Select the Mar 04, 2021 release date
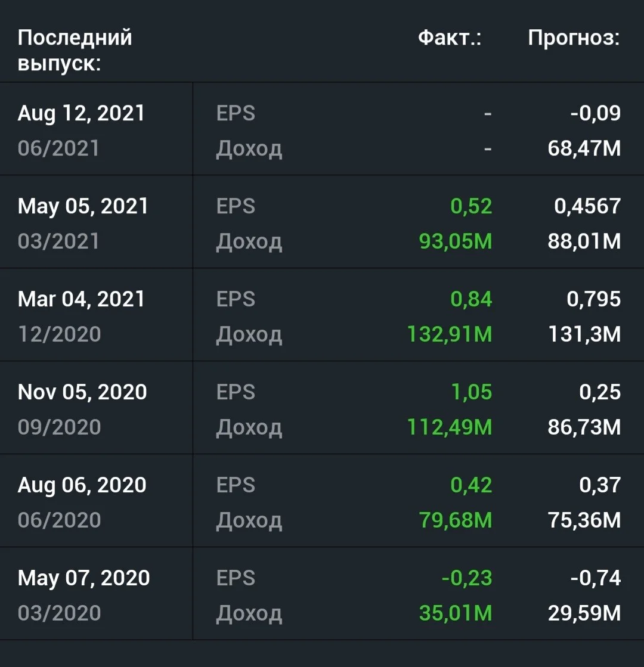The image size is (644, 667). 81,299
